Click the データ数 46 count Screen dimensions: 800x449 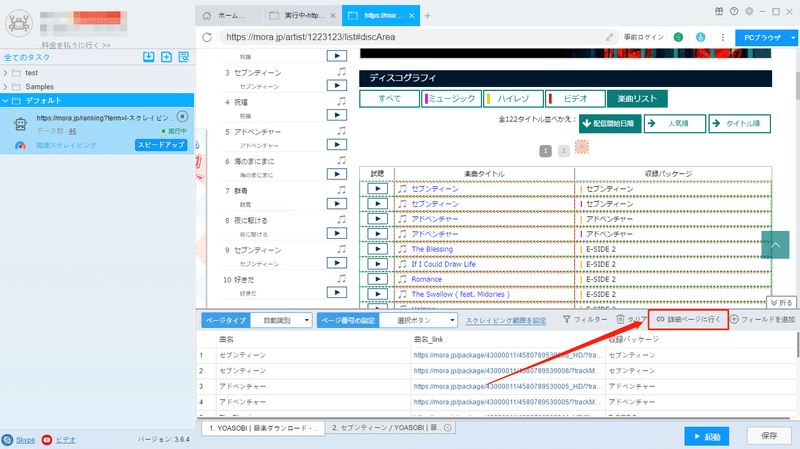tap(72, 131)
